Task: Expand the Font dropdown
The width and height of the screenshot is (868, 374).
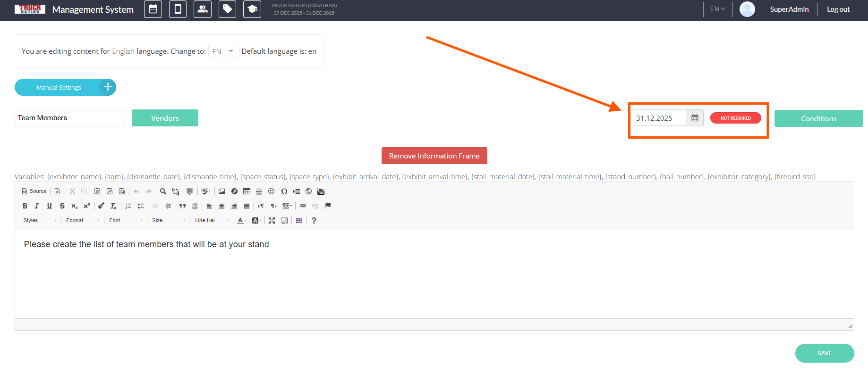Action: pos(125,220)
